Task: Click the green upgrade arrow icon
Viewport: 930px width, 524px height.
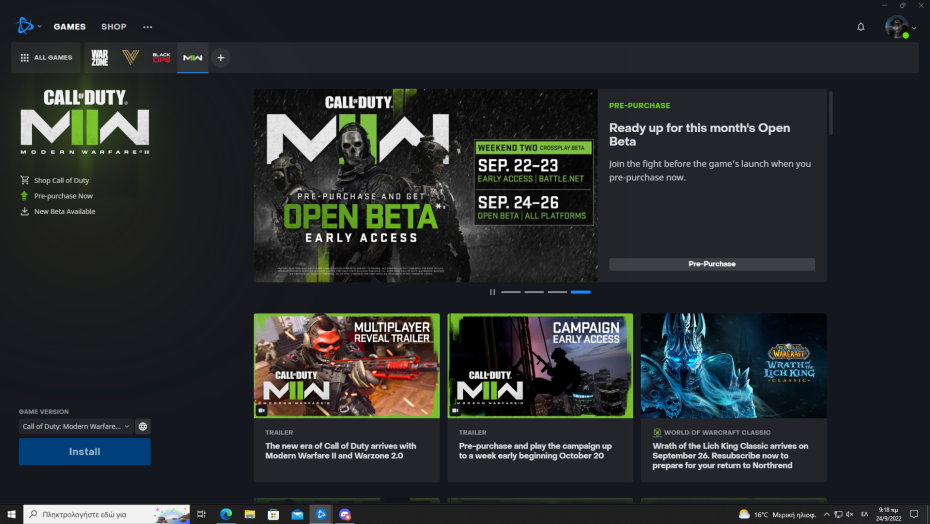Action: tap(24, 195)
